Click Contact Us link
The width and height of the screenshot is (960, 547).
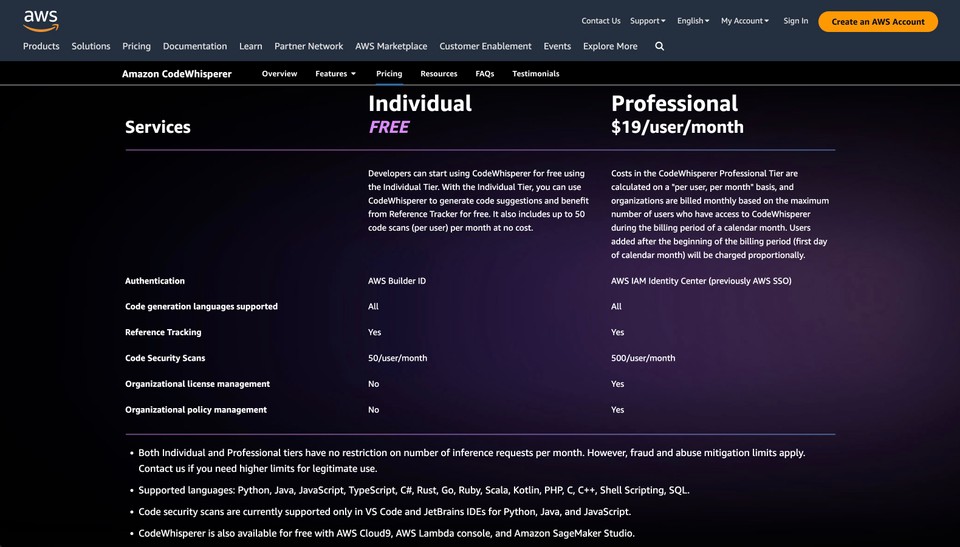pos(601,21)
